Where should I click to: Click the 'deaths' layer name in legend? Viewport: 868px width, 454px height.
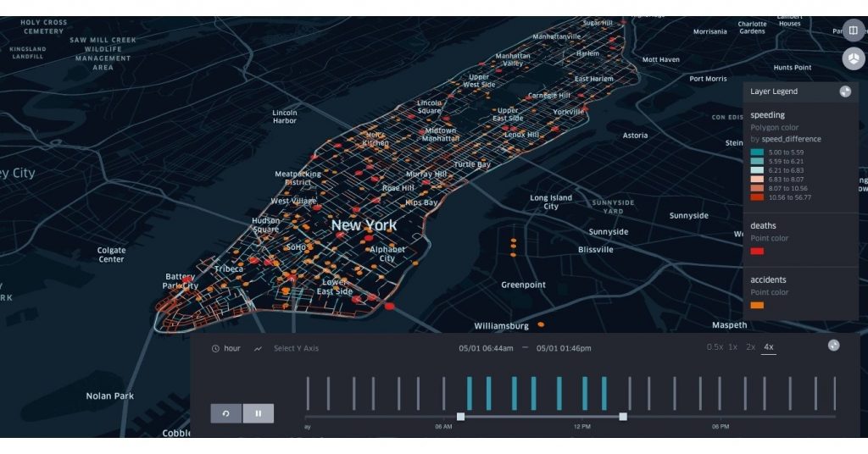763,225
